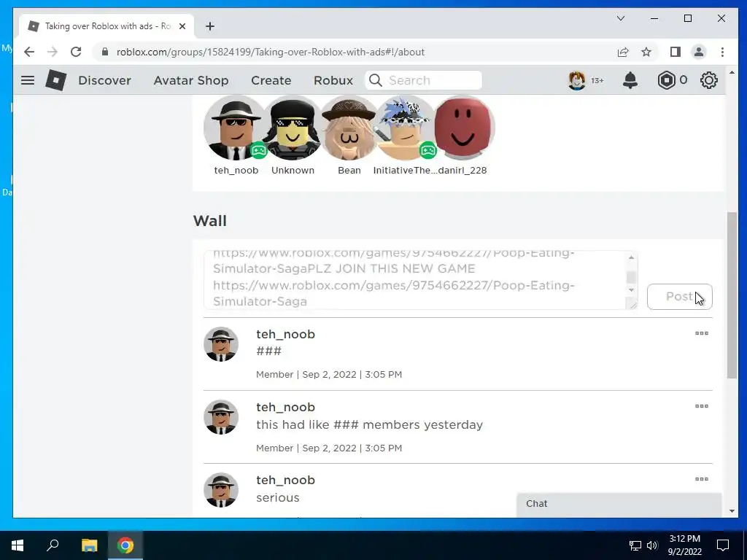Viewport: 747px width, 560px height.
Task: Click teh_noob member avatar thumbnail
Action: click(x=236, y=128)
